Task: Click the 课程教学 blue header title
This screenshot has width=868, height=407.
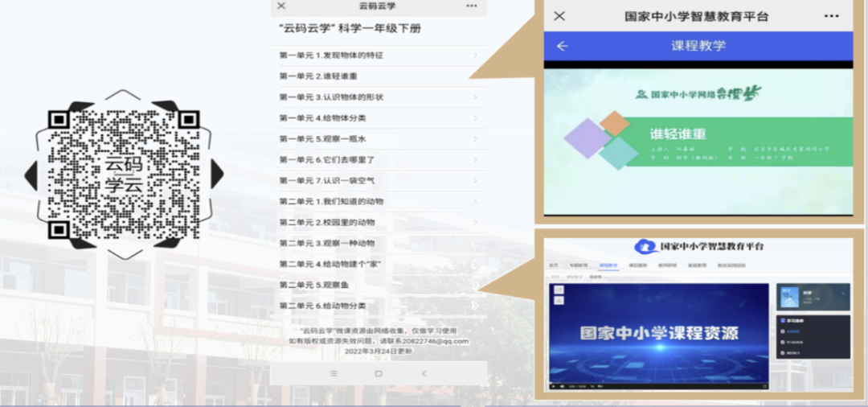Action: click(x=698, y=46)
